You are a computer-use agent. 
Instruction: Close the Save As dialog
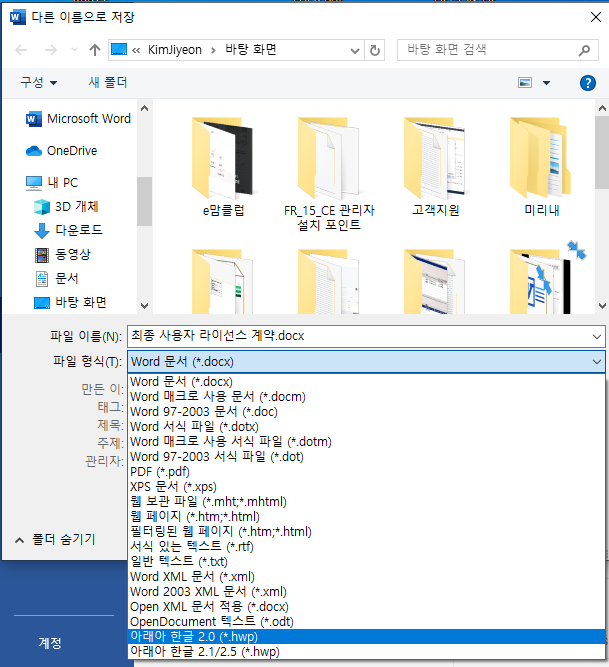click(x=596, y=17)
